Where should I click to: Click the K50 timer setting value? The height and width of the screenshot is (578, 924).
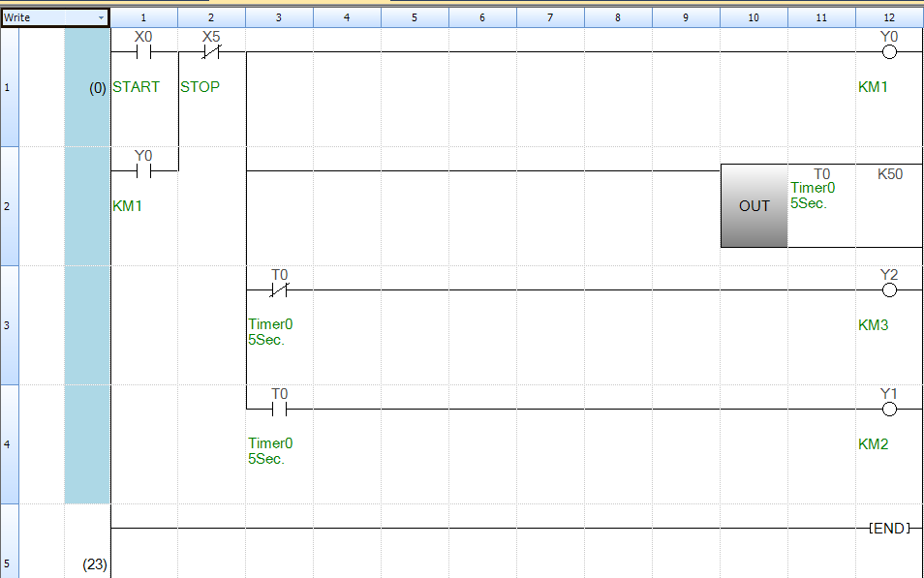pyautogui.click(x=890, y=174)
